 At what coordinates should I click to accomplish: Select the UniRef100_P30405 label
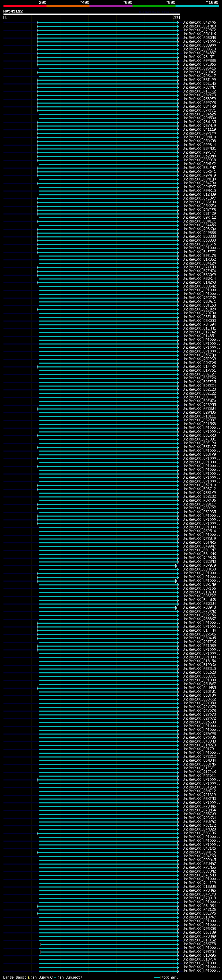pos(199,638)
